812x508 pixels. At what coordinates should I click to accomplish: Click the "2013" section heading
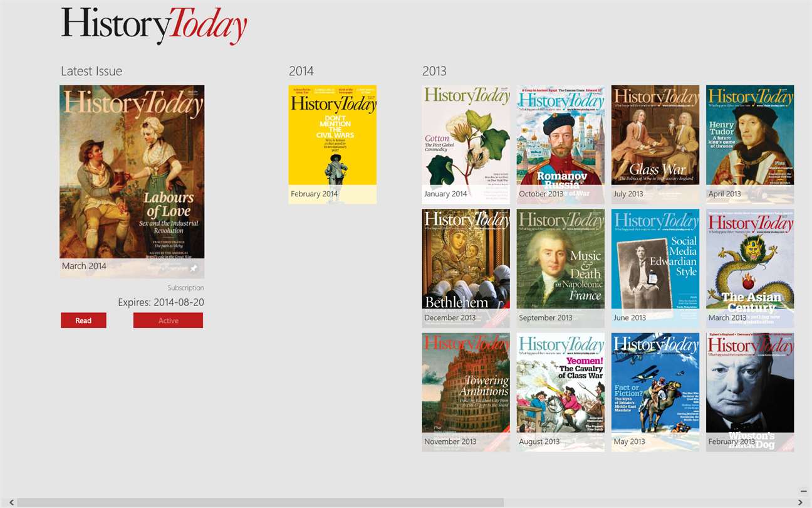pos(434,71)
